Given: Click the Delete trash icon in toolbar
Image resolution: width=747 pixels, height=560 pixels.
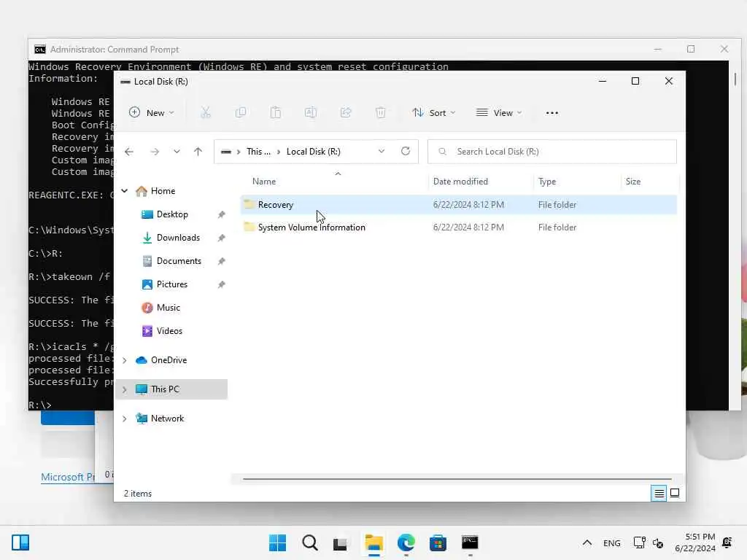Looking at the screenshot, I should 381,113.
